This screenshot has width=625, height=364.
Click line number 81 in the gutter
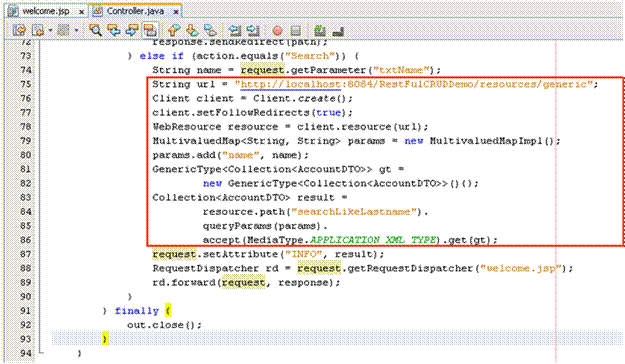click(x=26, y=169)
